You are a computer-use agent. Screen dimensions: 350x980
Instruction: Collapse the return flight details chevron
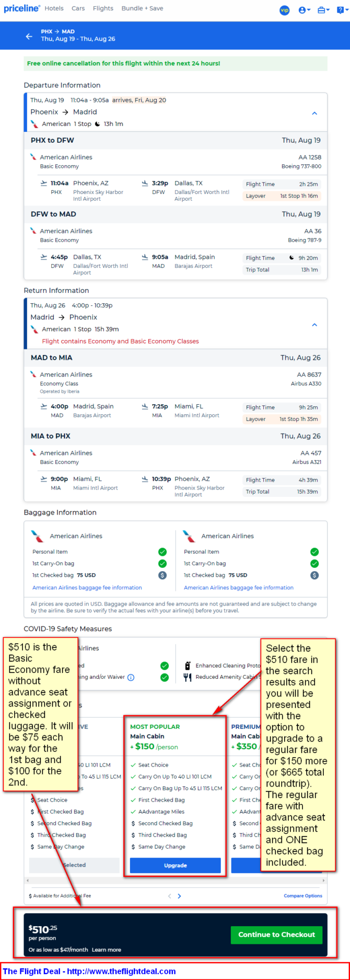(x=314, y=325)
